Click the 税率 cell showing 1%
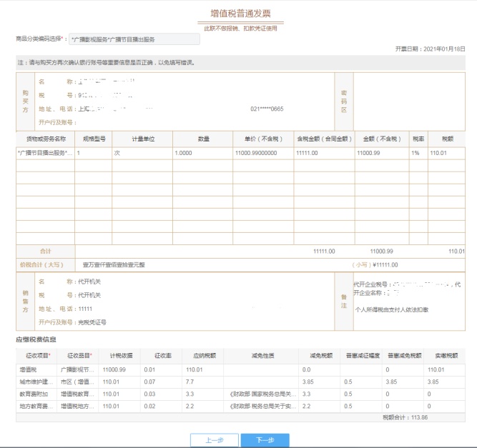477x448 pixels. (418, 153)
